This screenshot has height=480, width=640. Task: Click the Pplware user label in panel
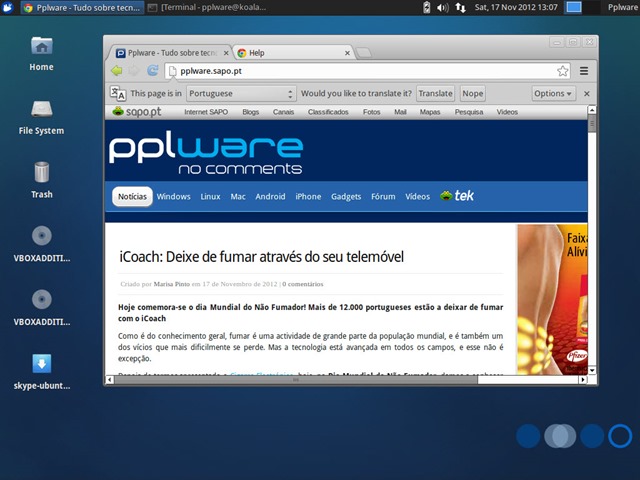622,7
